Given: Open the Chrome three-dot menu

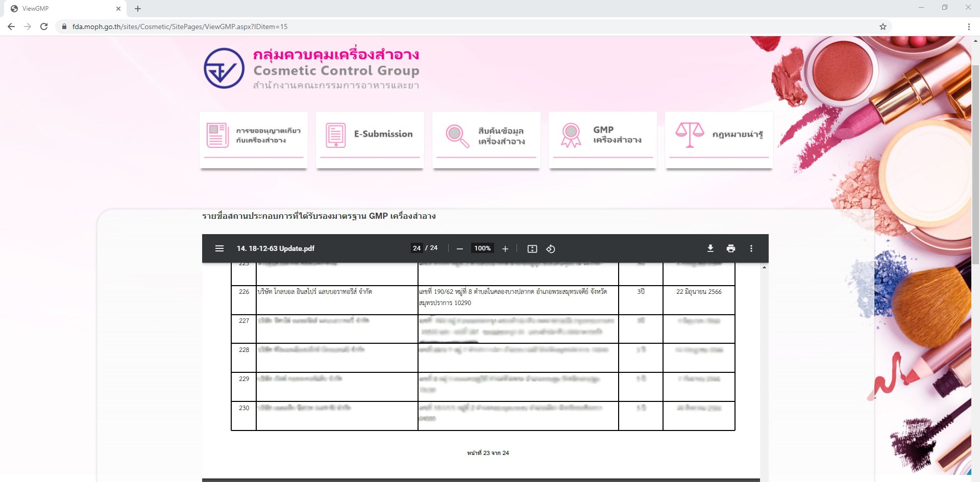Looking at the screenshot, I should coord(968,27).
